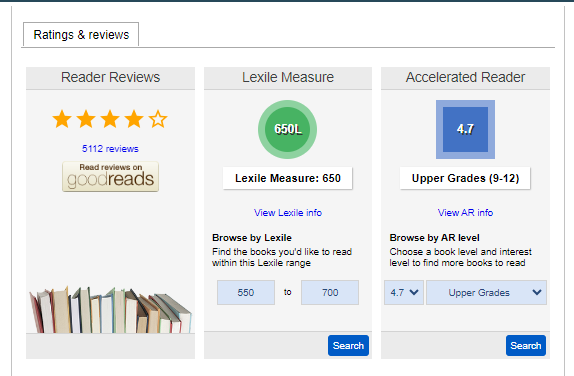Viewport: 574px width, 376px height.
Task: Click Search button under Lexile Measure
Action: [x=348, y=346]
